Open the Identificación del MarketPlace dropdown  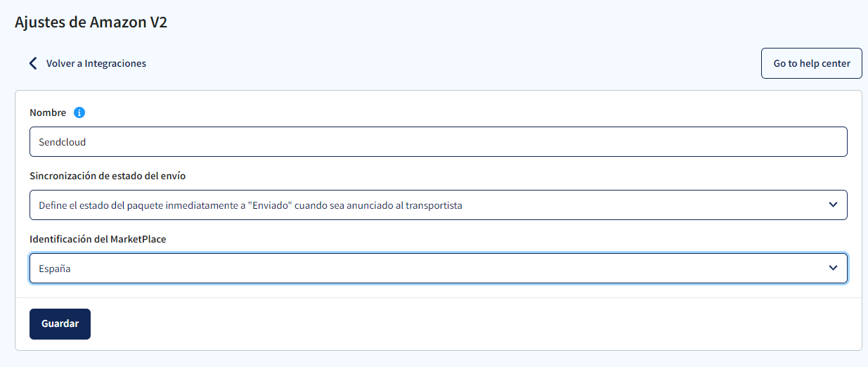coord(439,268)
